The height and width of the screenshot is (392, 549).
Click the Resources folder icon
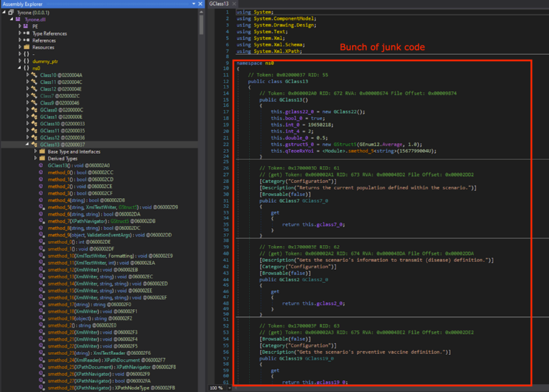[x=26, y=47]
